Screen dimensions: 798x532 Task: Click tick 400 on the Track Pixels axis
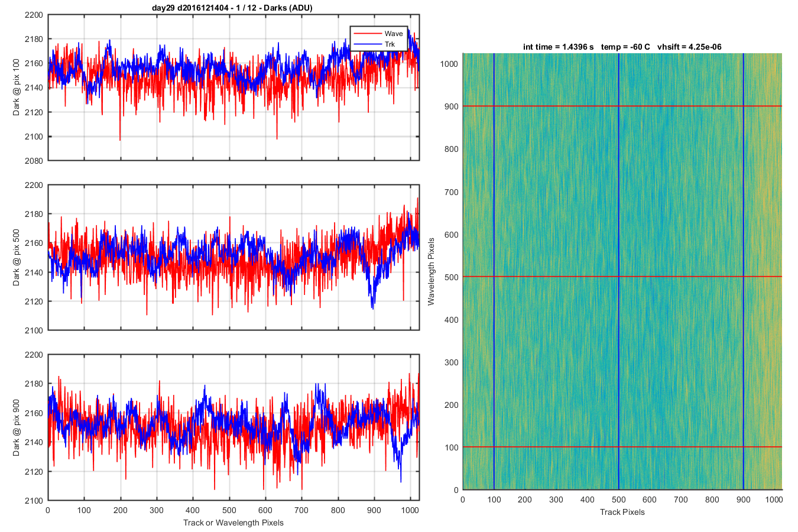click(588, 499)
